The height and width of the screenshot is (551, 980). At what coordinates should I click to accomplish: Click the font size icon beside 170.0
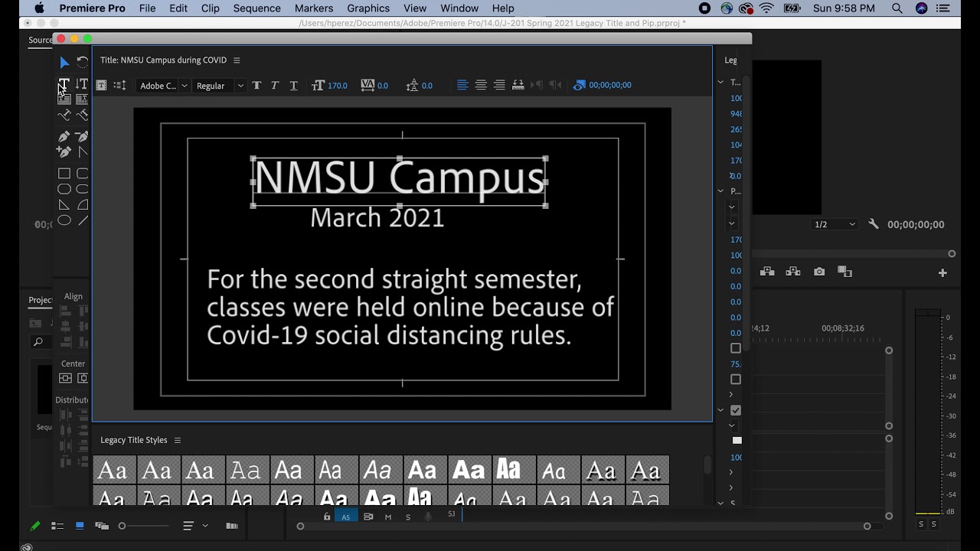pos(318,86)
